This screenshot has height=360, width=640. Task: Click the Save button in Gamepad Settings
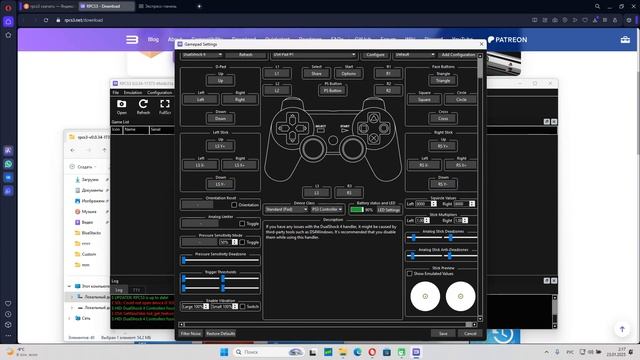[443, 333]
